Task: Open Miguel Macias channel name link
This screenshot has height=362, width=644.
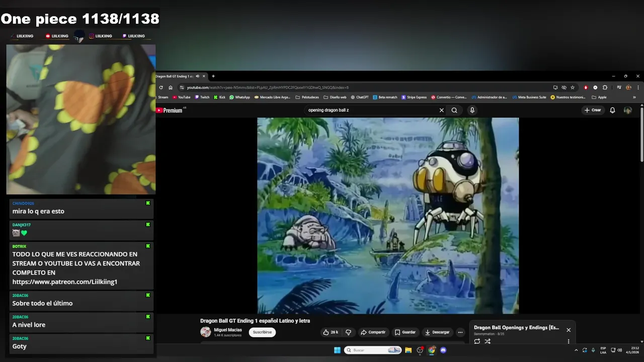Action: pos(228,330)
